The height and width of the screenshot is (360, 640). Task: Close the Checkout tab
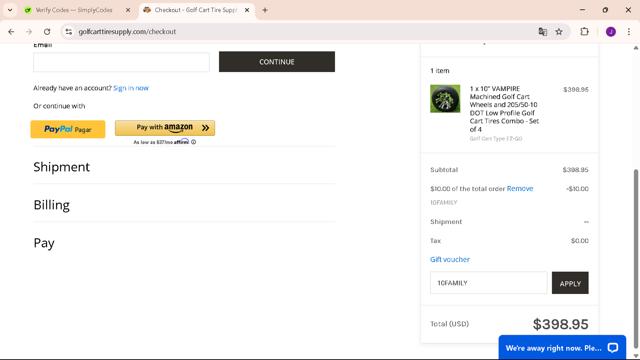[x=247, y=10]
